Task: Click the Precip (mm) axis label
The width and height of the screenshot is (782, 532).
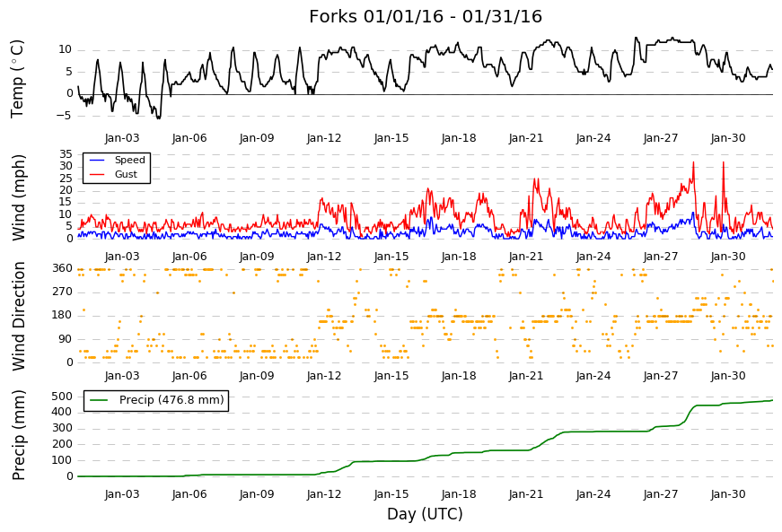Action: pyautogui.click(x=18, y=435)
